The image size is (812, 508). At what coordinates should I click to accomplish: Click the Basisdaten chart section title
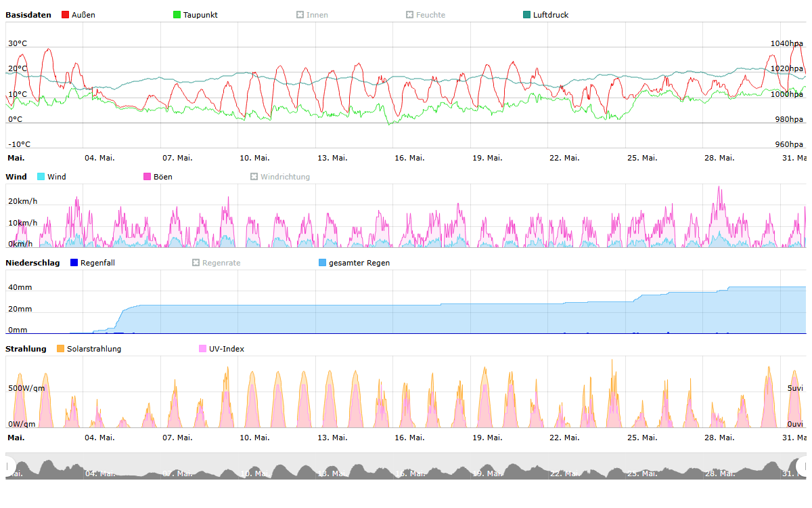[28, 15]
